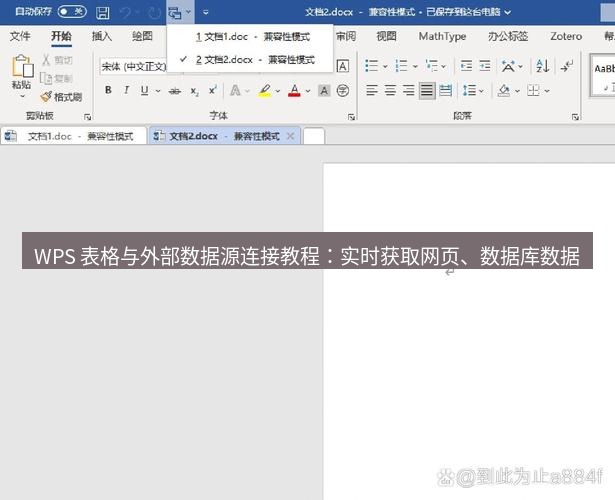
Task: Open the Zotero ribbon tab
Action: click(x=566, y=36)
